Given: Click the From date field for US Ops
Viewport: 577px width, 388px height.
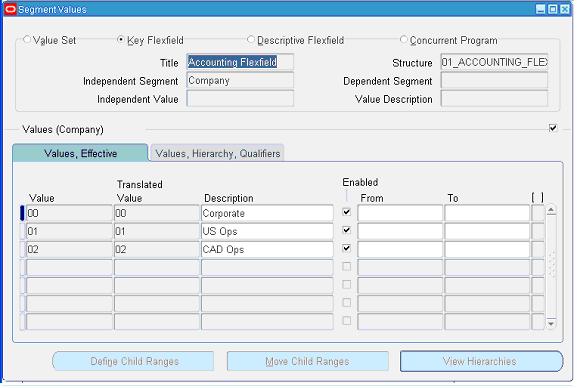Looking at the screenshot, I should pos(400,231).
